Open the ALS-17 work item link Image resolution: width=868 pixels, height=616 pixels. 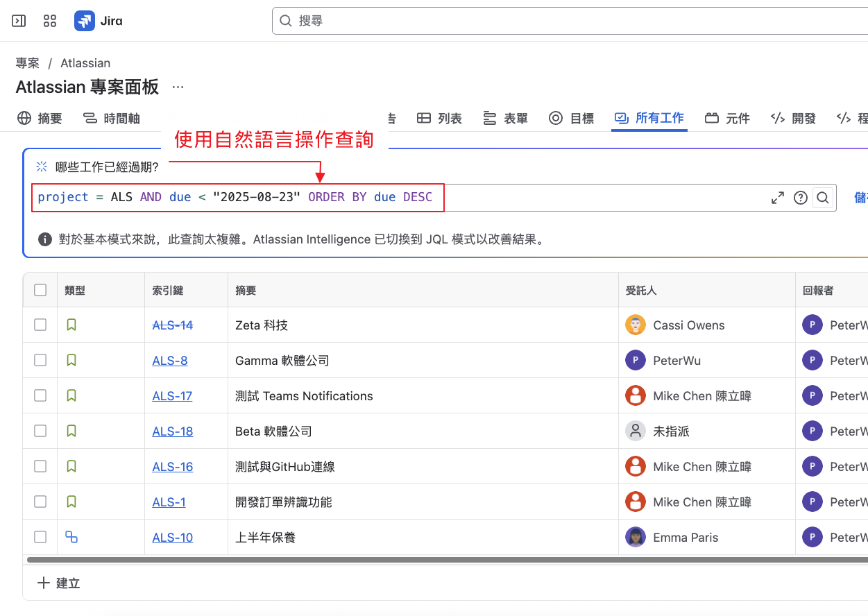[172, 396]
